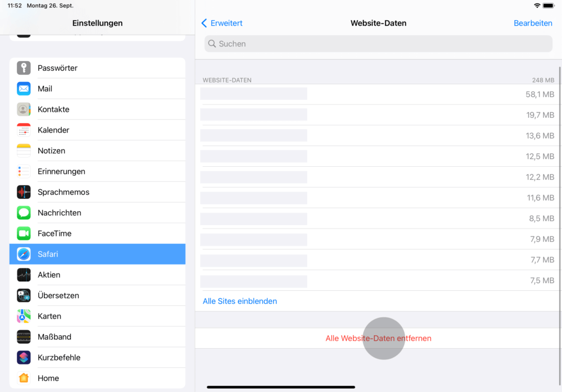Image resolution: width=562 pixels, height=392 pixels.
Task: Open Erinnerungen settings
Action: [97, 171]
